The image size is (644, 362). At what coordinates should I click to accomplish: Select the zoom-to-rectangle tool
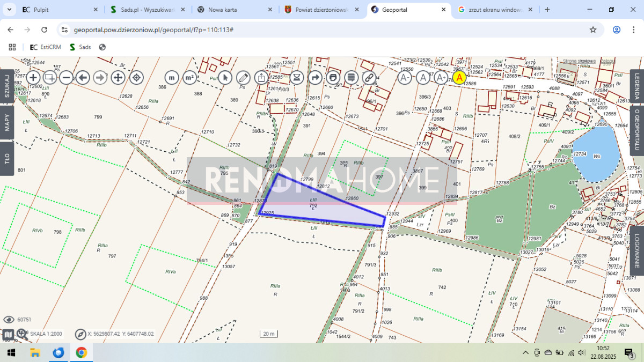pyautogui.click(x=49, y=78)
